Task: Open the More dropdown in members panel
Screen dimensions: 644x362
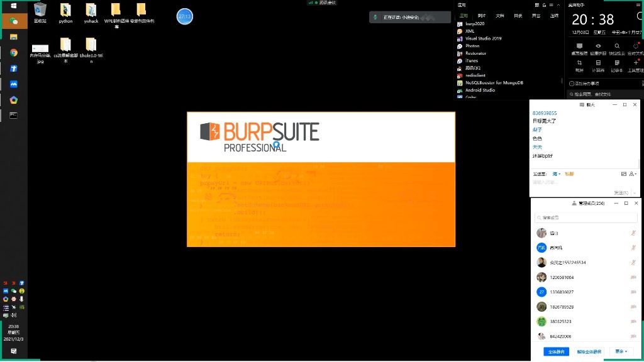Action: tap(621, 352)
